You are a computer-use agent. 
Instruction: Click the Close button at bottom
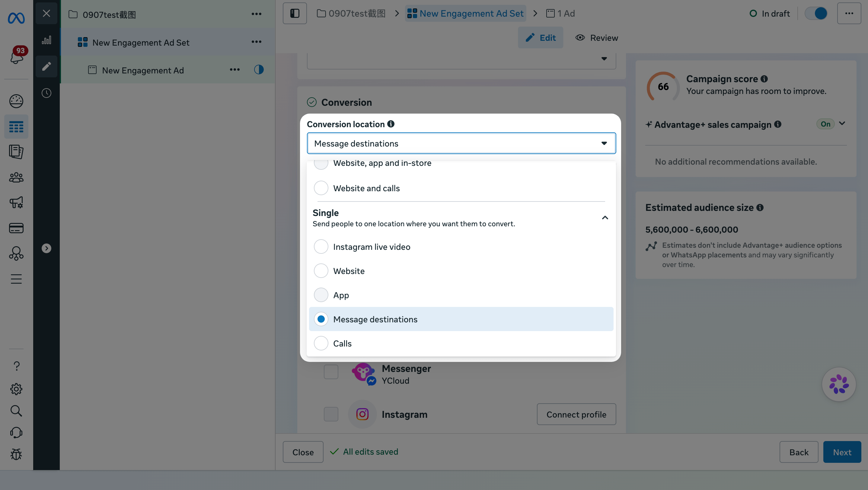point(303,452)
